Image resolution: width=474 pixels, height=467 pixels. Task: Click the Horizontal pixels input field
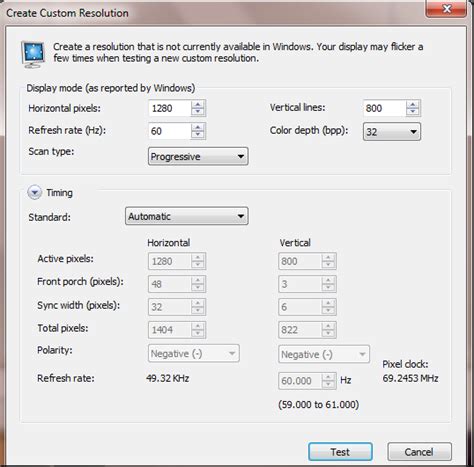pos(170,108)
